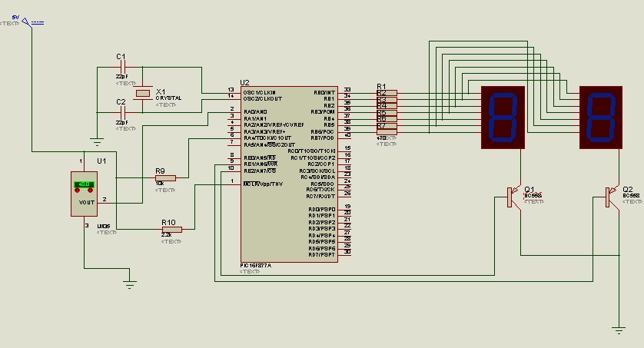
Task: Click the ground symbol below sensor U1
Action: (130, 285)
